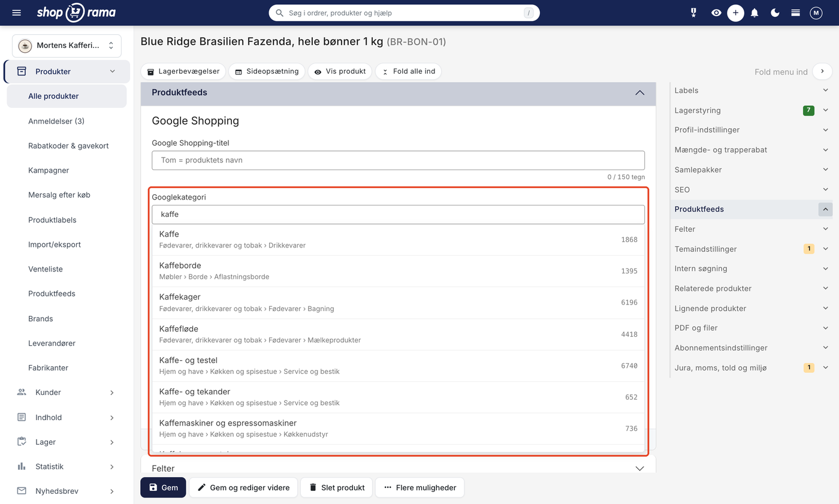839x504 pixels.
Task: Pick the Kaffe- og testel category
Action: tap(398, 366)
